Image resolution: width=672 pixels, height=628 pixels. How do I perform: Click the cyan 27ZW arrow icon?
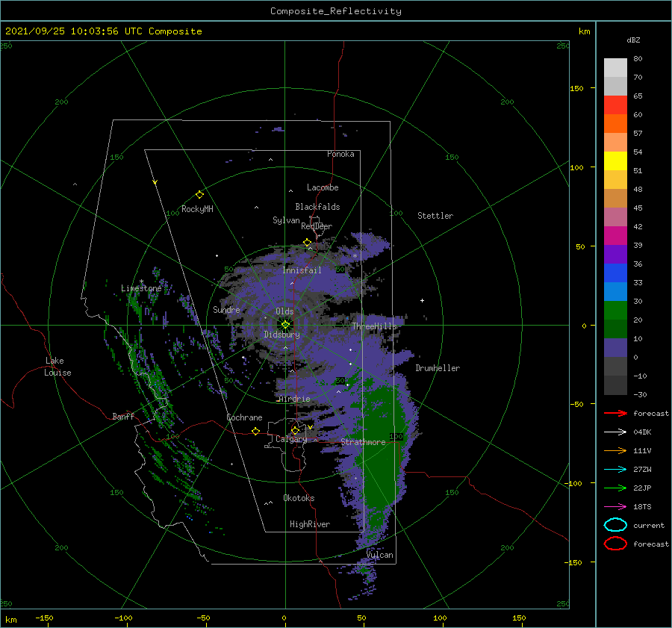click(x=615, y=470)
